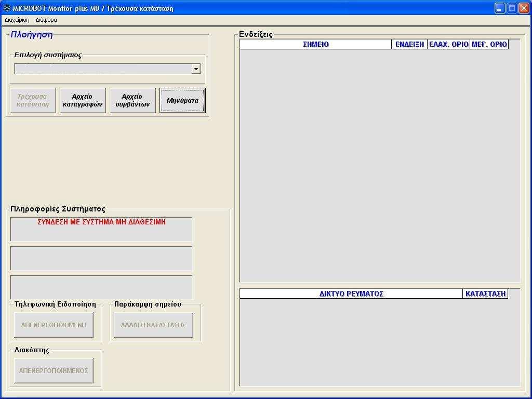Click the ΕΝΔΕΙΞΗ column header
The image size is (532, 399).
coord(409,45)
